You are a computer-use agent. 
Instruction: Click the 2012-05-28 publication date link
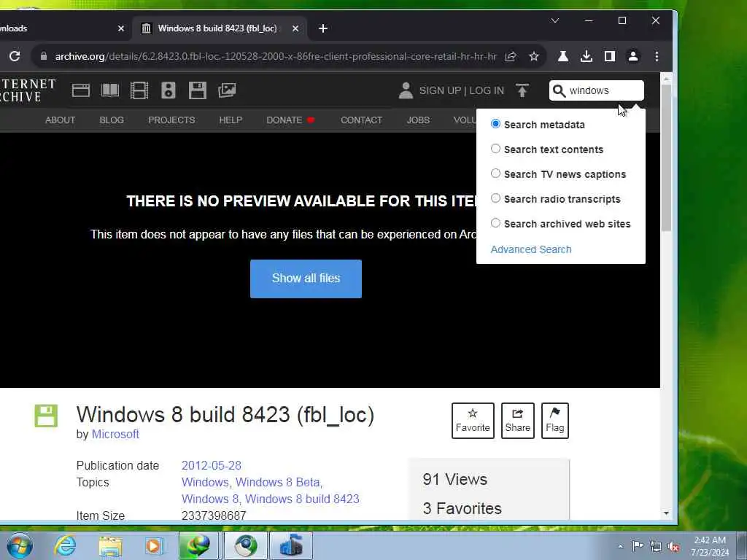coord(212,465)
